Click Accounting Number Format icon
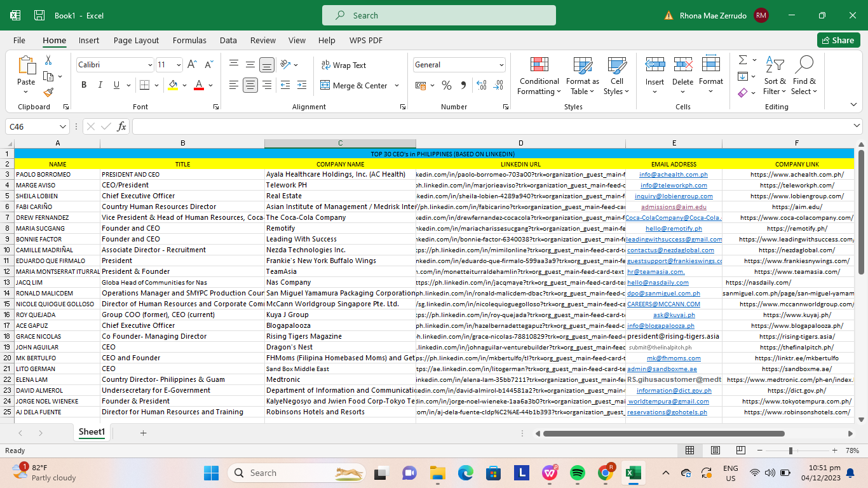Screen dimensions: 868x488 click(x=420, y=85)
